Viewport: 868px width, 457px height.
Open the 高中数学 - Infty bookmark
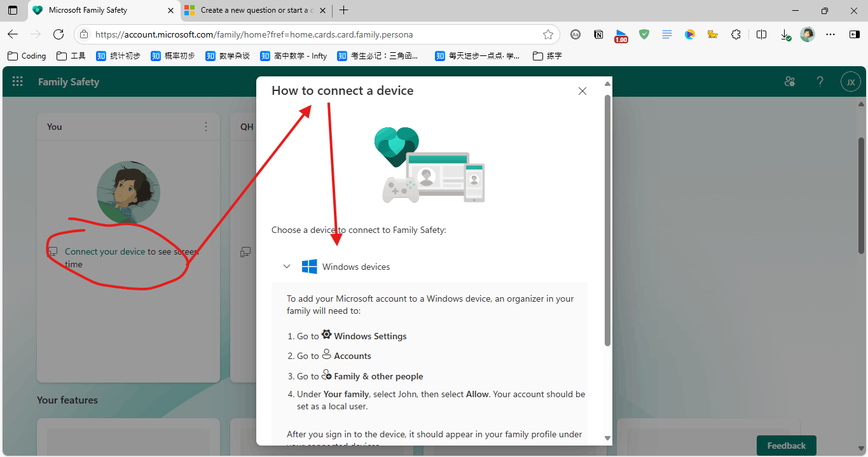tap(294, 56)
